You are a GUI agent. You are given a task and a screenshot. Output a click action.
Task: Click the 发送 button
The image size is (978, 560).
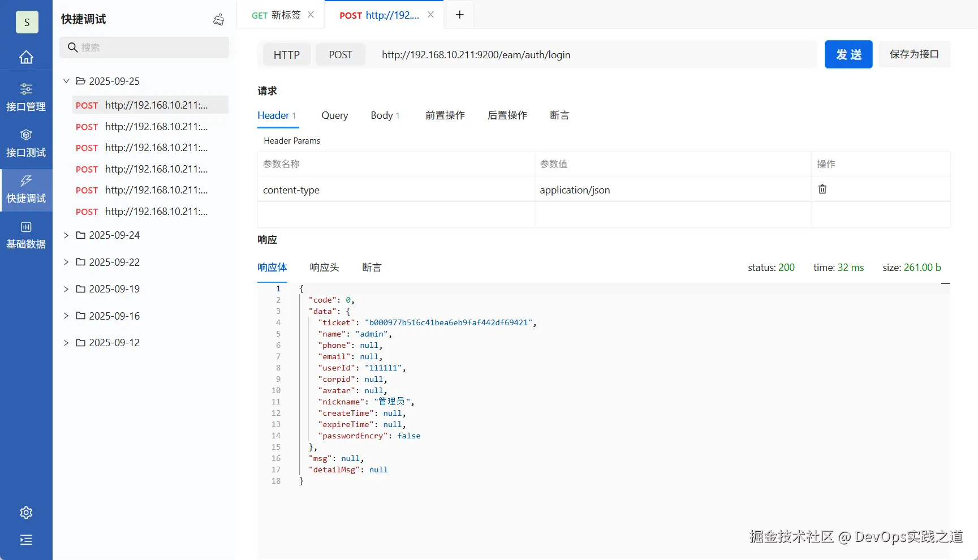(x=848, y=54)
